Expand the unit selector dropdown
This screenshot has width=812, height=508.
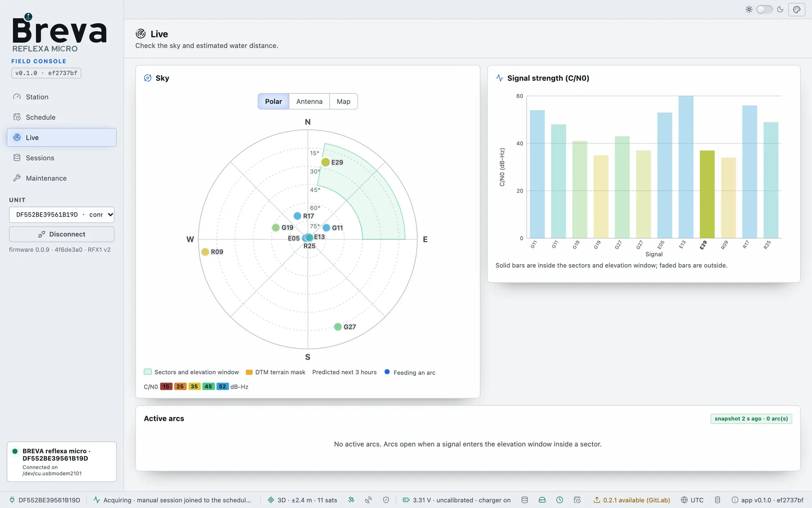(62, 215)
